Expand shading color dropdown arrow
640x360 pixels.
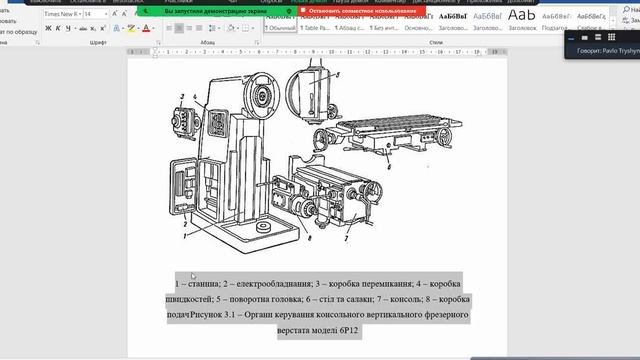238,29
